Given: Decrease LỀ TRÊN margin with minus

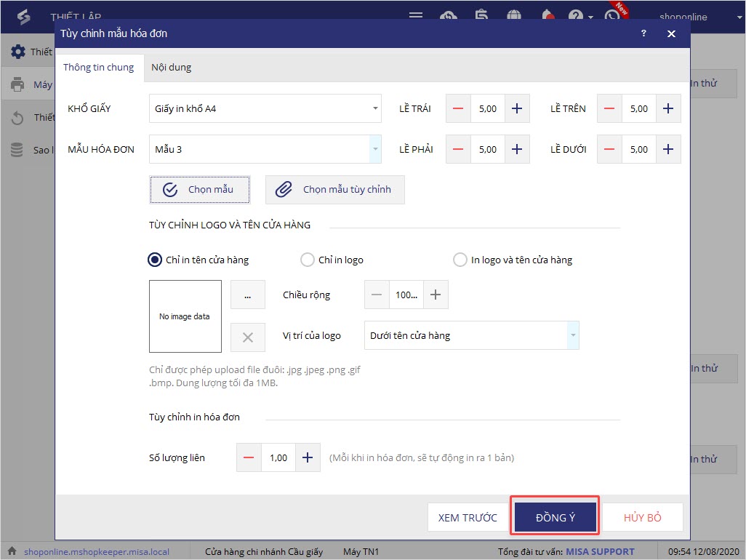Looking at the screenshot, I should tap(609, 108).
